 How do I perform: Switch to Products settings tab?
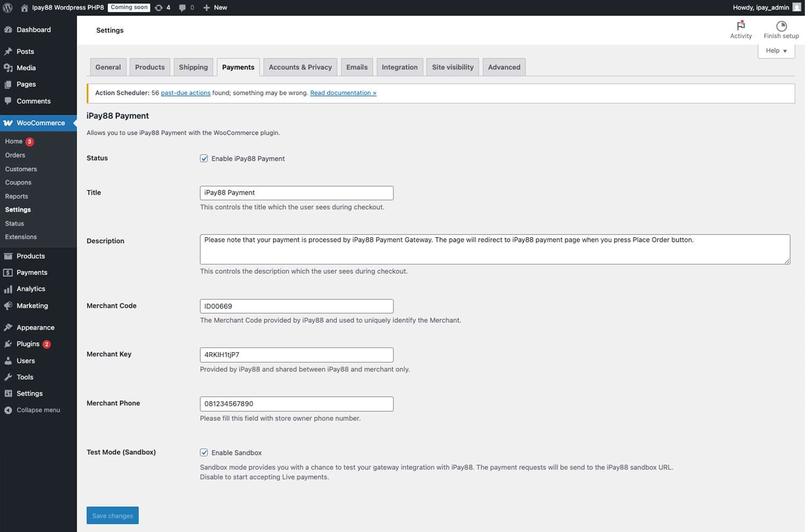150,67
